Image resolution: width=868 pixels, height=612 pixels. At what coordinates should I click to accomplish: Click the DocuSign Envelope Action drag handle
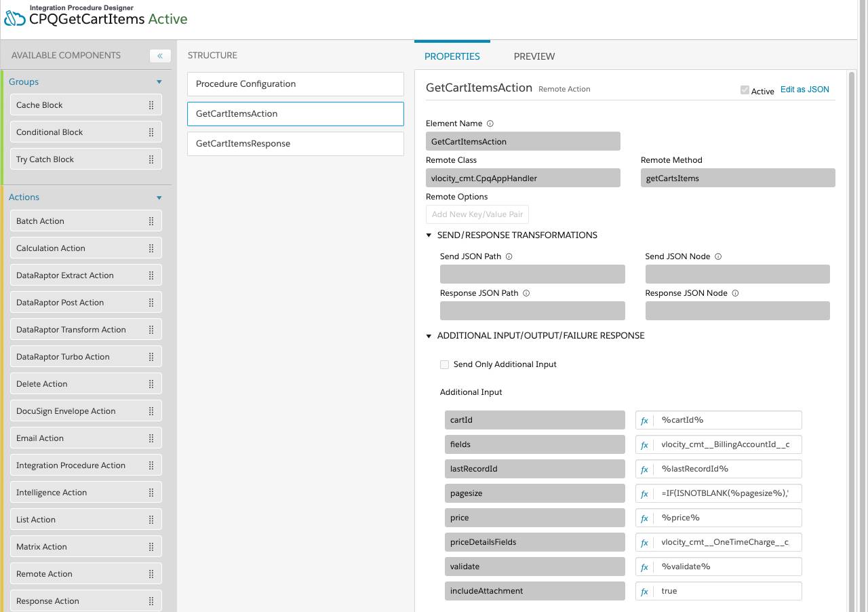click(151, 411)
